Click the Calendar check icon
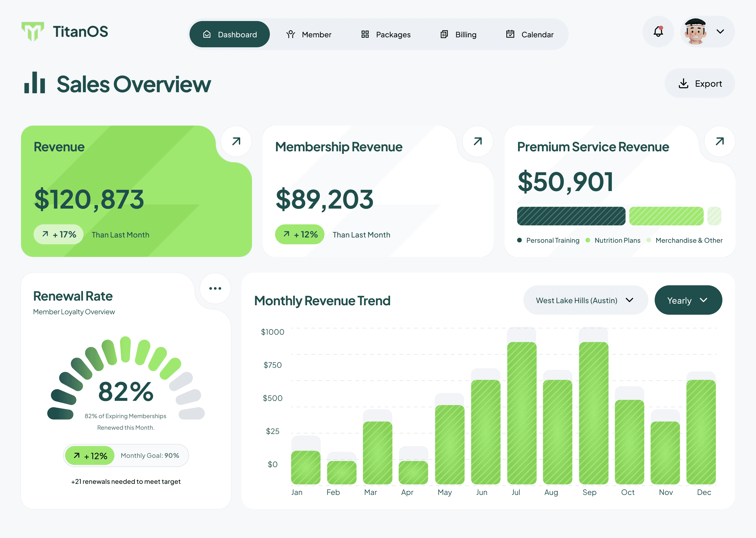756x538 pixels. pos(510,34)
